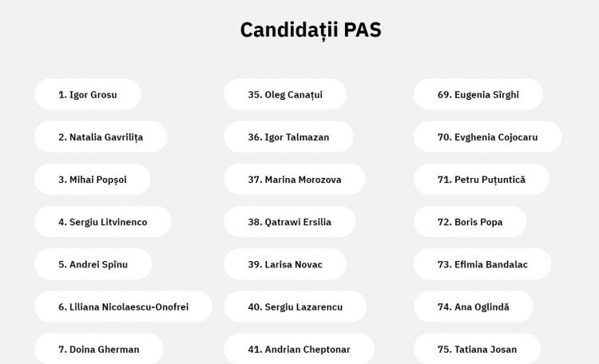The image size is (599, 364).
Task: Open the Doina Gherman entry
Action: pyautogui.click(x=99, y=349)
